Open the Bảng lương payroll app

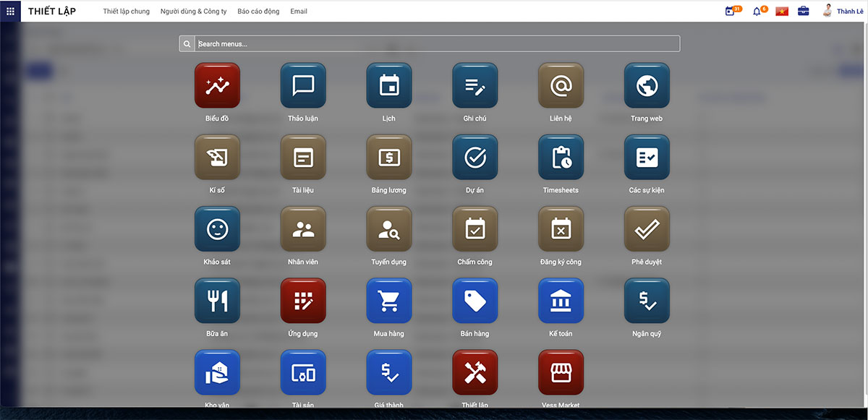[x=389, y=158]
